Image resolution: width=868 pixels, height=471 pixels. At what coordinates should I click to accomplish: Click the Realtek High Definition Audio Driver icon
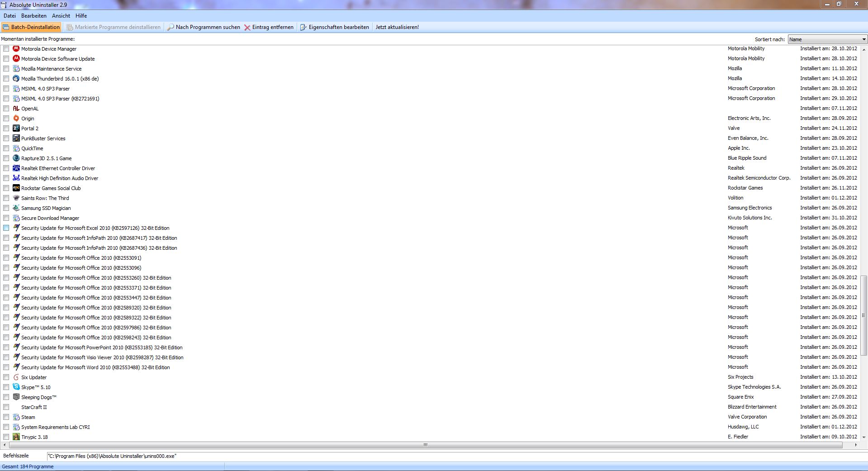tap(16, 178)
